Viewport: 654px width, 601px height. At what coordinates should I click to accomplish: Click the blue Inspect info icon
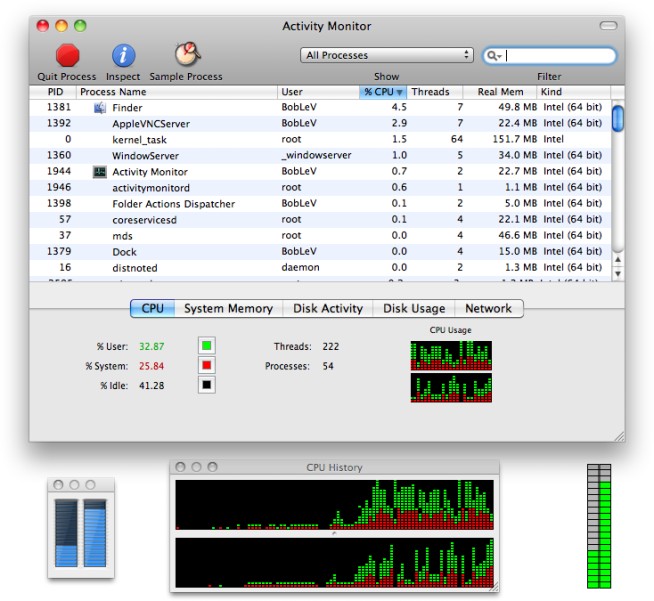123,55
